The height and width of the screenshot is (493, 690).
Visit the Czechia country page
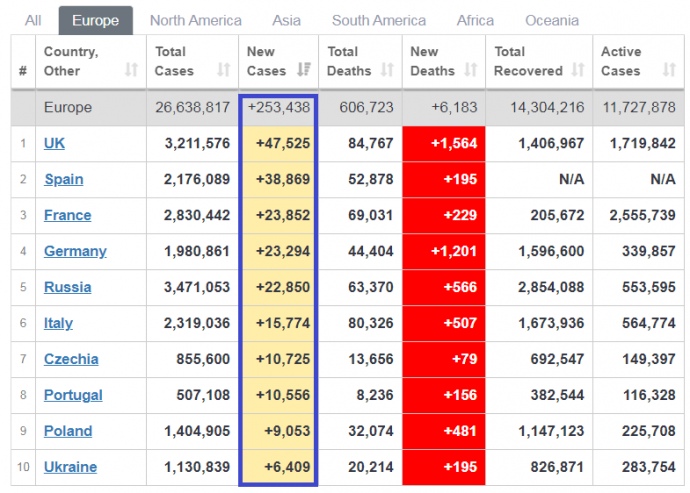(x=71, y=359)
